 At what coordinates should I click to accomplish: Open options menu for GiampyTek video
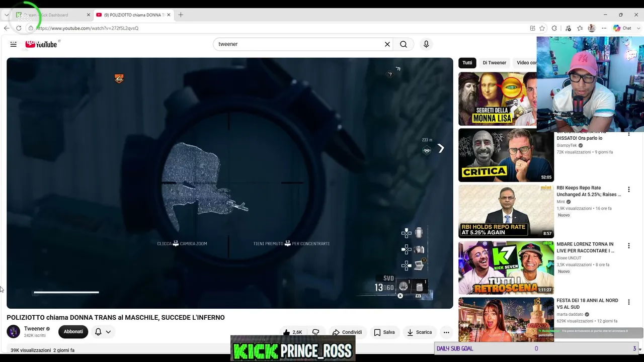[628, 134]
